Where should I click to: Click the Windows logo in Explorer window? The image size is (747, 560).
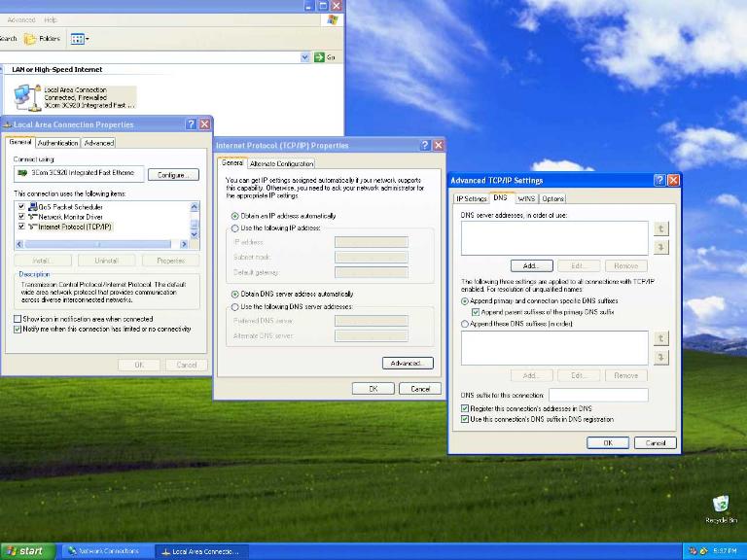333,20
